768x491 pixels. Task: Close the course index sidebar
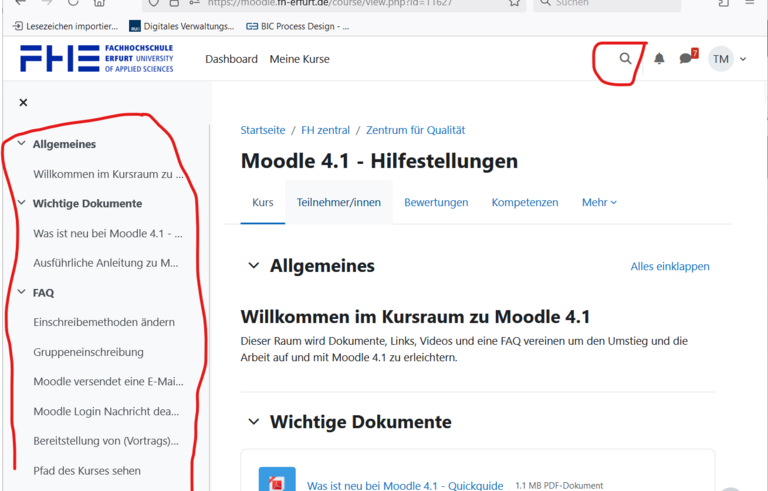pos(23,102)
